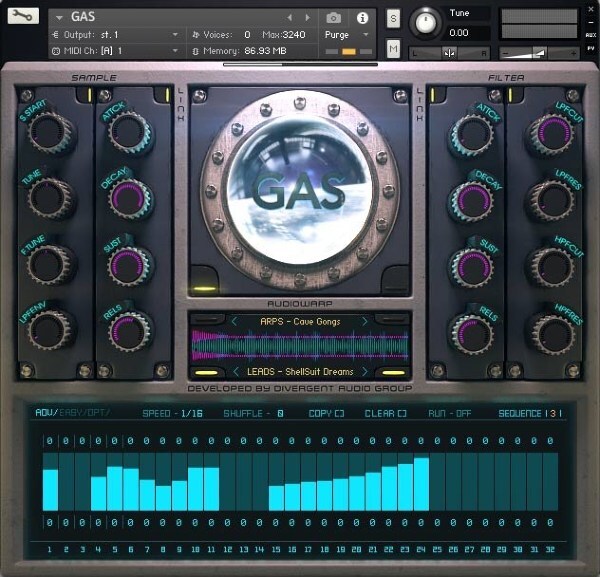The height and width of the screenshot is (577, 600).
Task: Solo the instrument with S button
Action: (x=393, y=18)
